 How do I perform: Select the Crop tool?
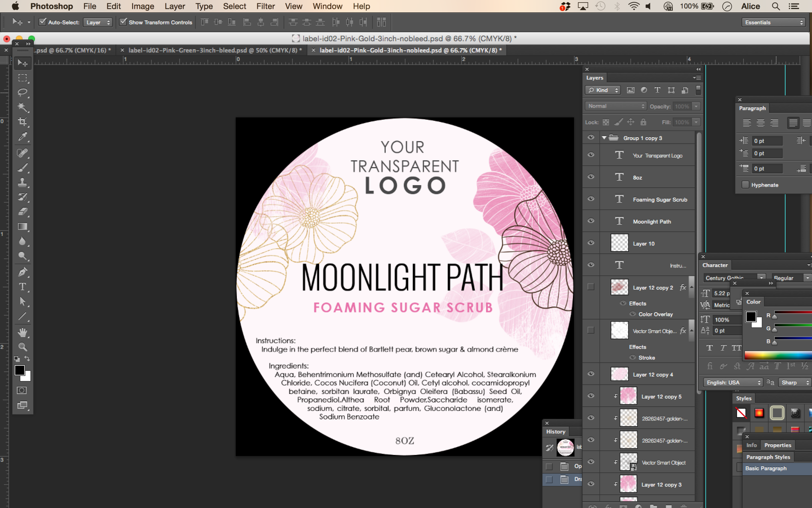(23, 122)
